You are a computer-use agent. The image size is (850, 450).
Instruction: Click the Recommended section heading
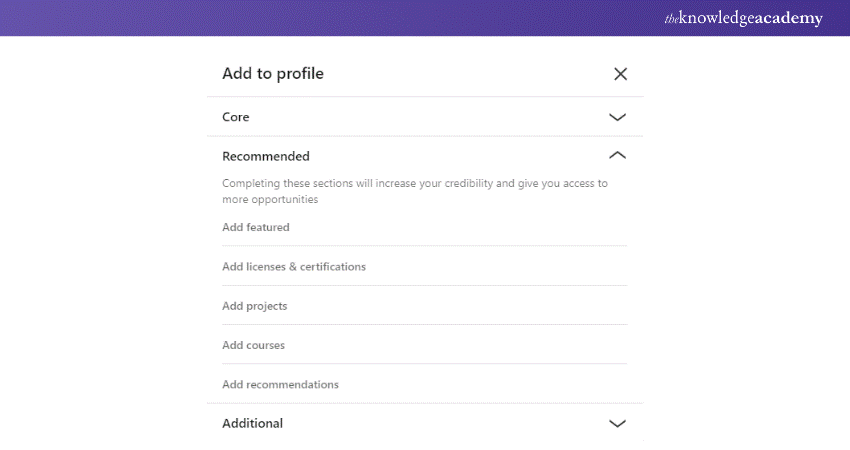(266, 156)
